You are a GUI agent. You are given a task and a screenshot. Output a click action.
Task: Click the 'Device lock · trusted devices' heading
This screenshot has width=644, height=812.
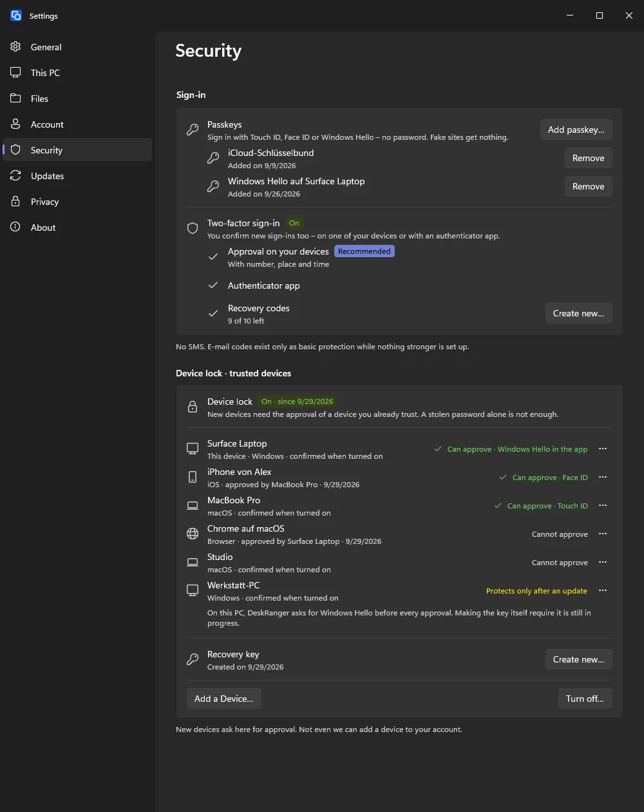click(234, 373)
